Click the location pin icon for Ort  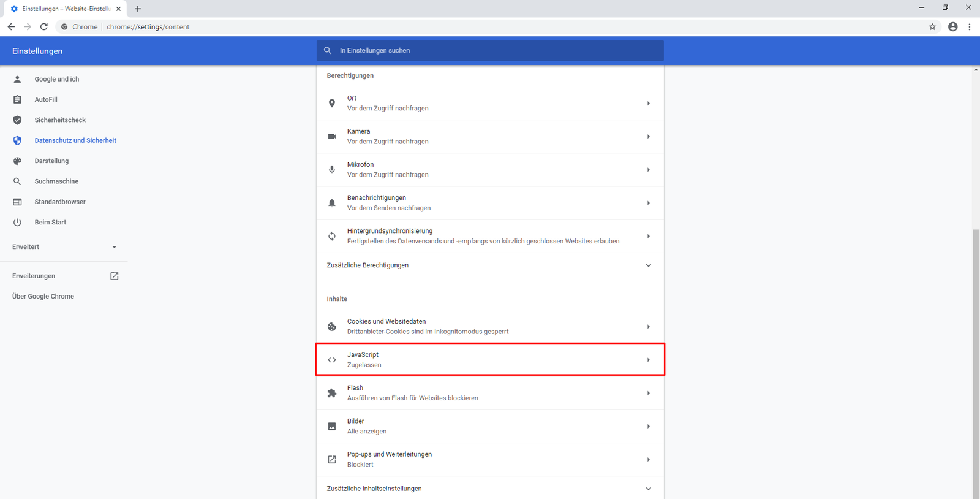coord(331,103)
